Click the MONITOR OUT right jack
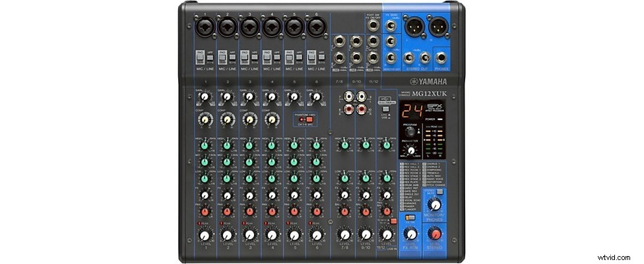644x264 pixels. click(390, 57)
